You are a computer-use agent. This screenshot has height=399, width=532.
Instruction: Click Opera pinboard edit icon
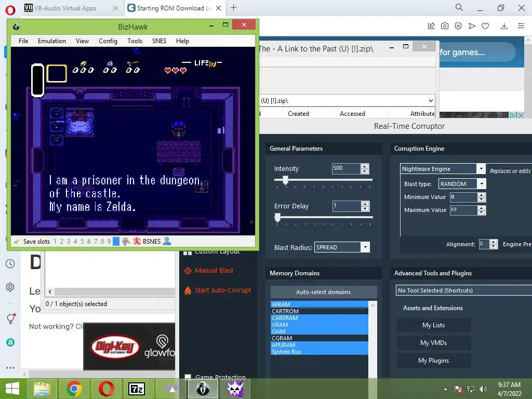tap(431, 26)
